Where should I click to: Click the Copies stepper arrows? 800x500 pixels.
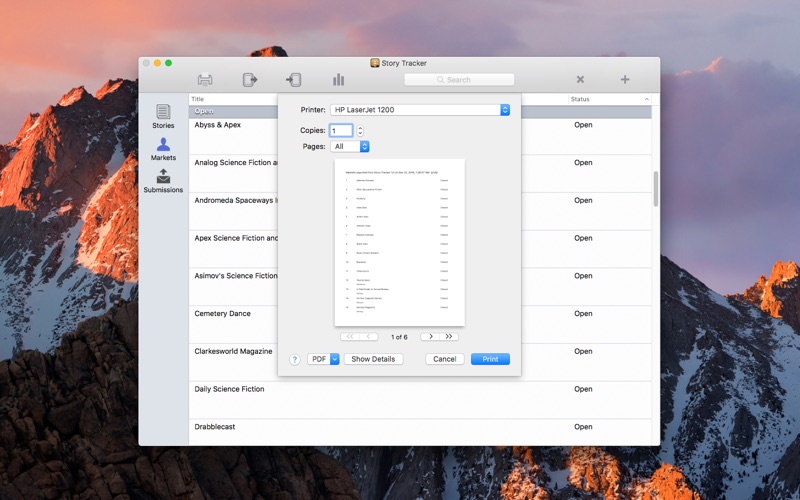[x=360, y=131]
